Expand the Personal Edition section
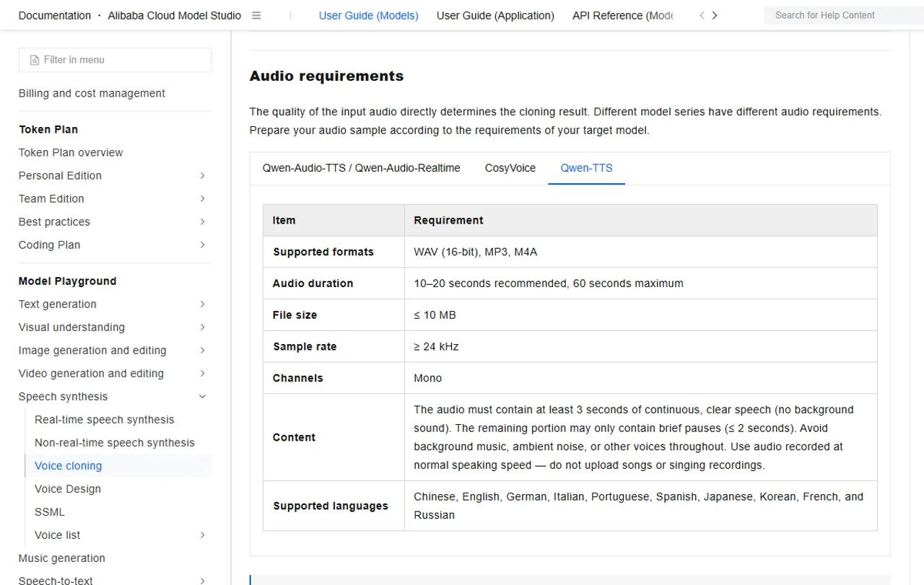 [x=202, y=175]
